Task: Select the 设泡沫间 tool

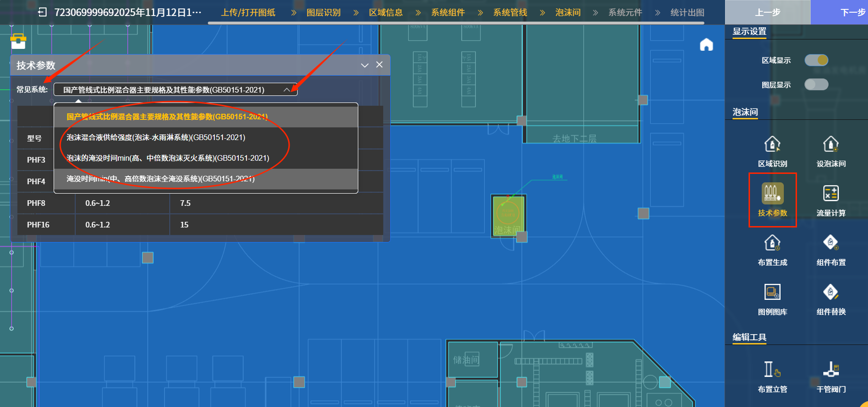Action: 830,145
